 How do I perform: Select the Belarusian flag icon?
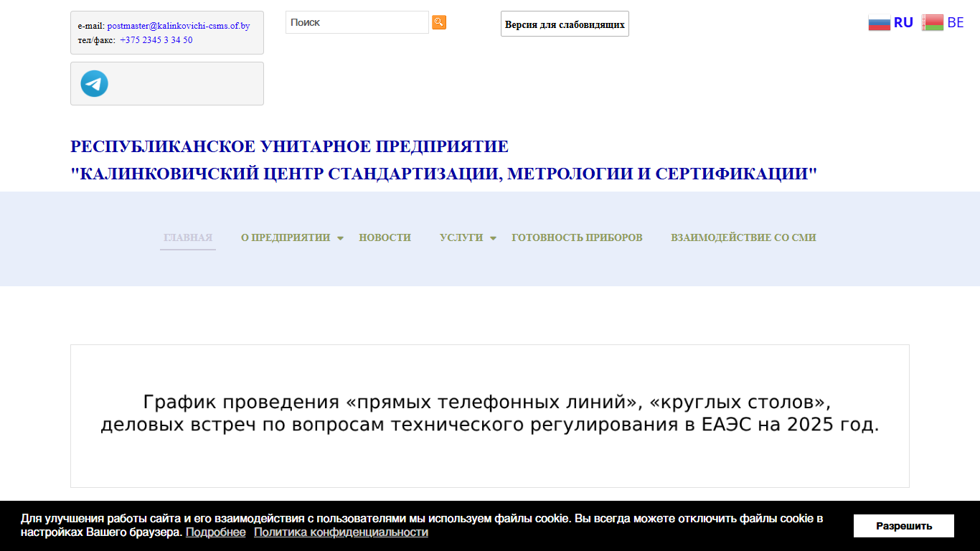pyautogui.click(x=933, y=23)
